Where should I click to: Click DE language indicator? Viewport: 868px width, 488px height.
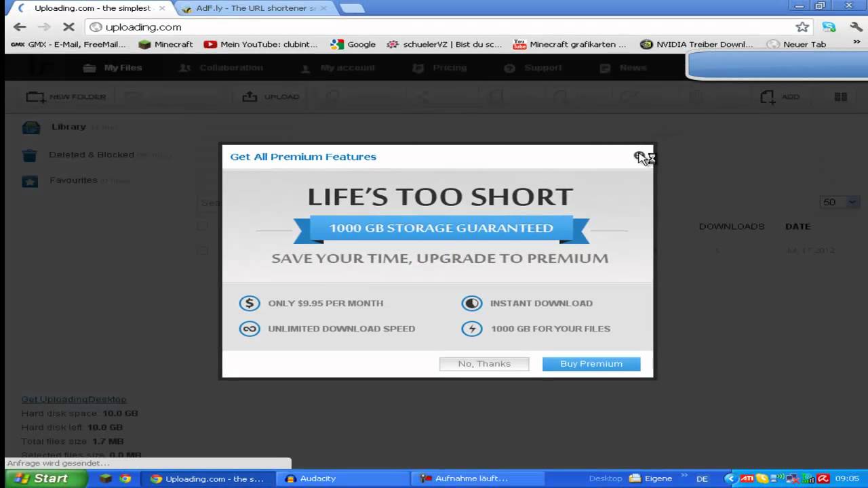702,479
